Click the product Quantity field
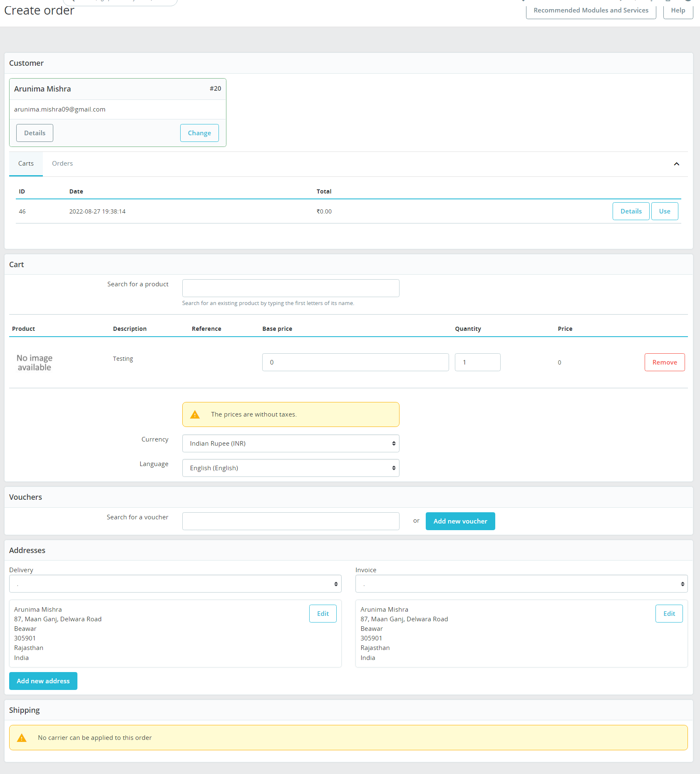 point(477,362)
